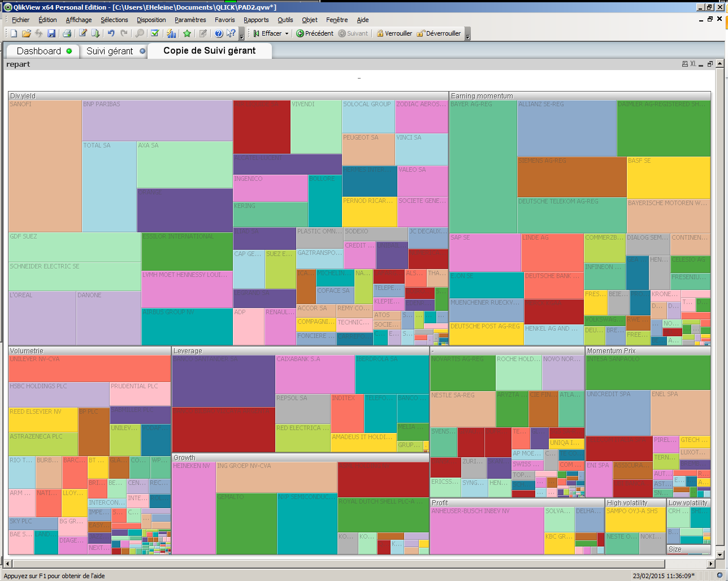Select the SANOFI block in the treemap
This screenshot has height=581, width=728.
45,166
